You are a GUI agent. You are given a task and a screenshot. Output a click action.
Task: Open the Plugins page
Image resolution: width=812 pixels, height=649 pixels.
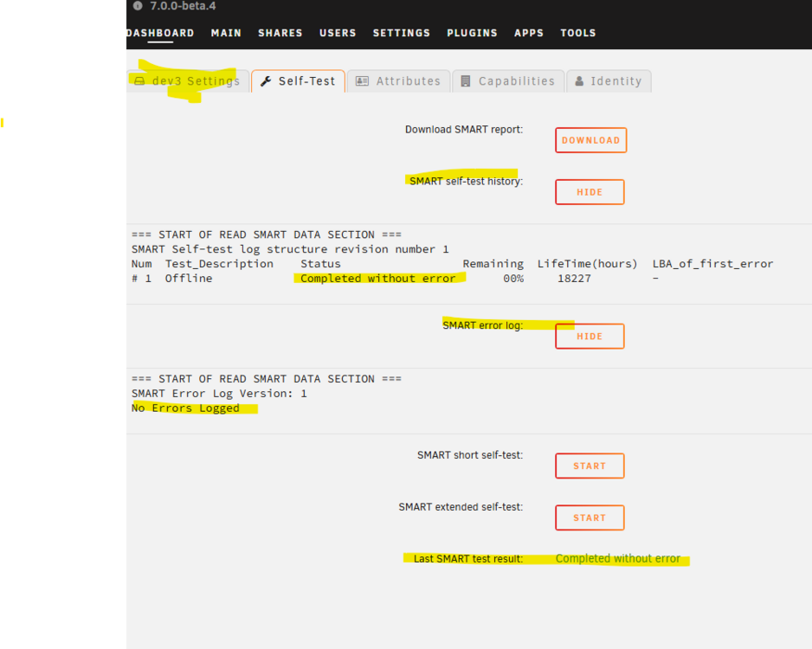pyautogui.click(x=472, y=33)
